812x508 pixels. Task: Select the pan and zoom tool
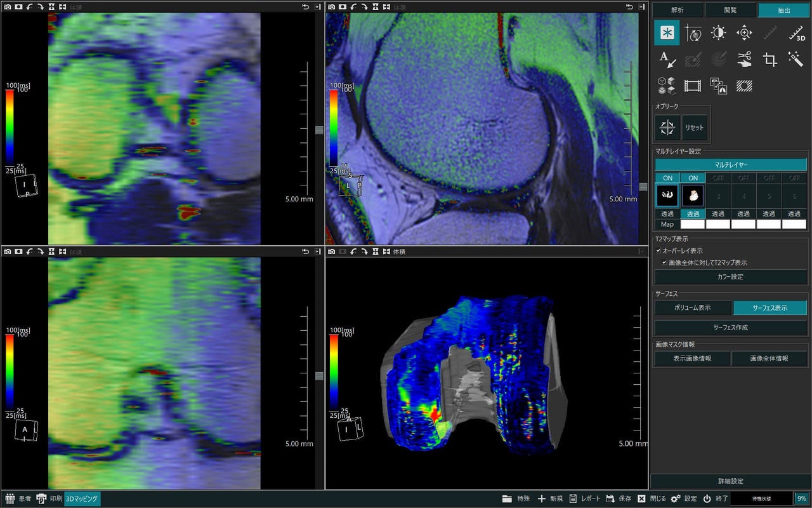pyautogui.click(x=745, y=33)
